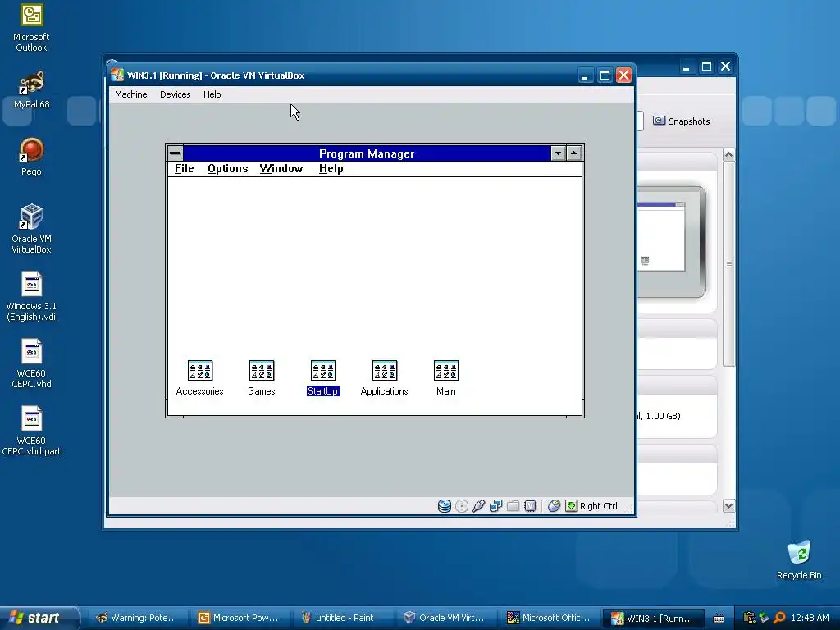Click the Program Manager title bar
The width and height of the screenshot is (840, 630).
pos(367,153)
